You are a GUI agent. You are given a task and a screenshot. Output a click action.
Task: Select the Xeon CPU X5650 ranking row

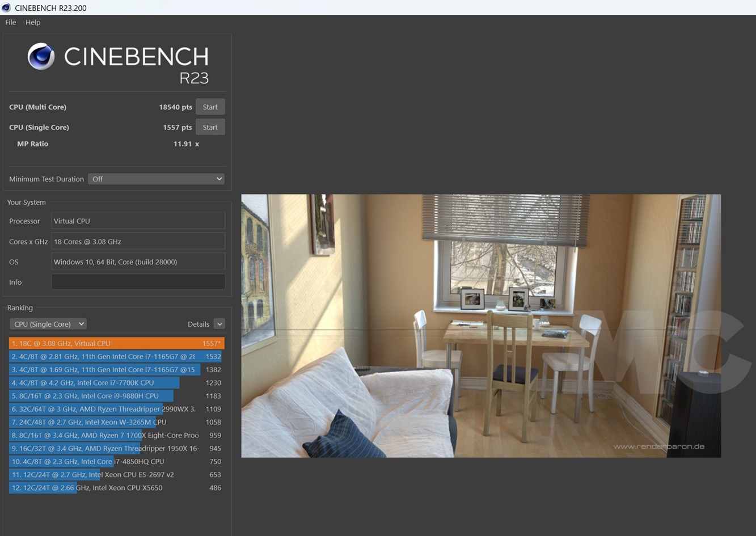(x=116, y=487)
